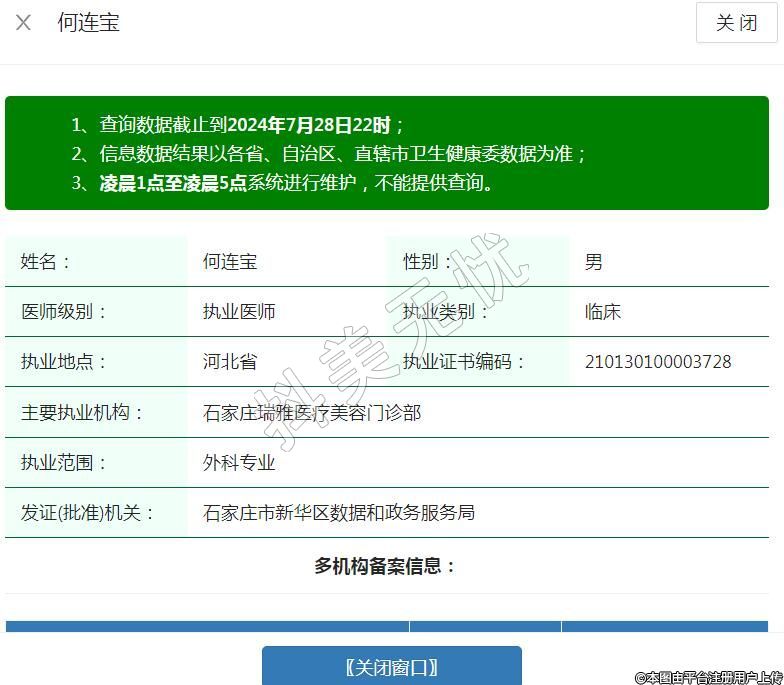
Task: Click the notice line about 2024年7月28日22时
Action: (x=237, y=125)
